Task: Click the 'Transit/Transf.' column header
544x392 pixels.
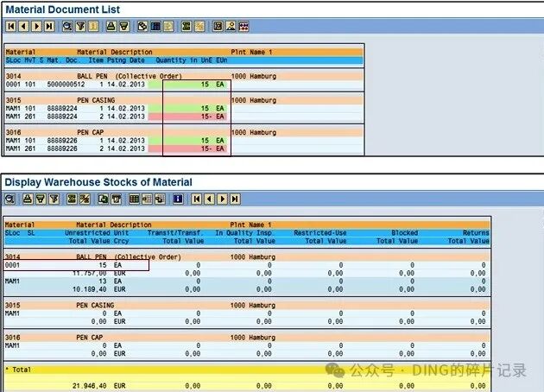Action: coord(174,233)
